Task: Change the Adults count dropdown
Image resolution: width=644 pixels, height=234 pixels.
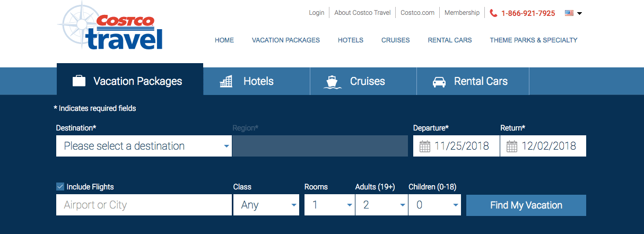Action: click(381, 205)
